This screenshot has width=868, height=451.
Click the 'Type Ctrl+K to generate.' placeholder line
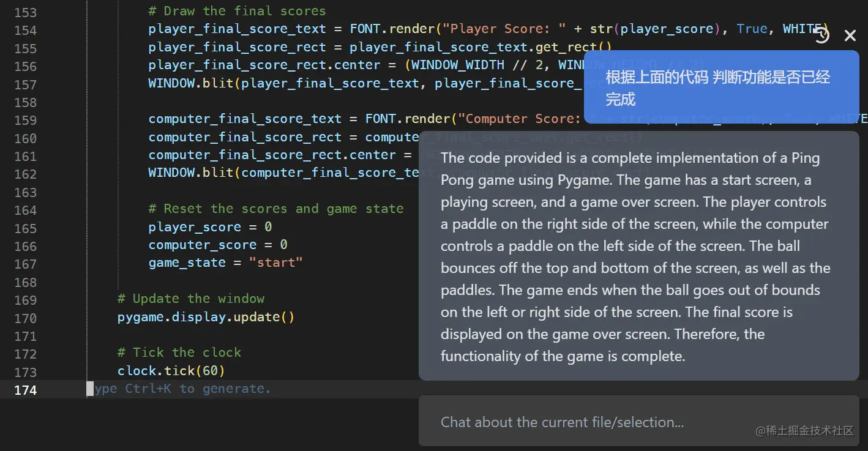click(179, 389)
